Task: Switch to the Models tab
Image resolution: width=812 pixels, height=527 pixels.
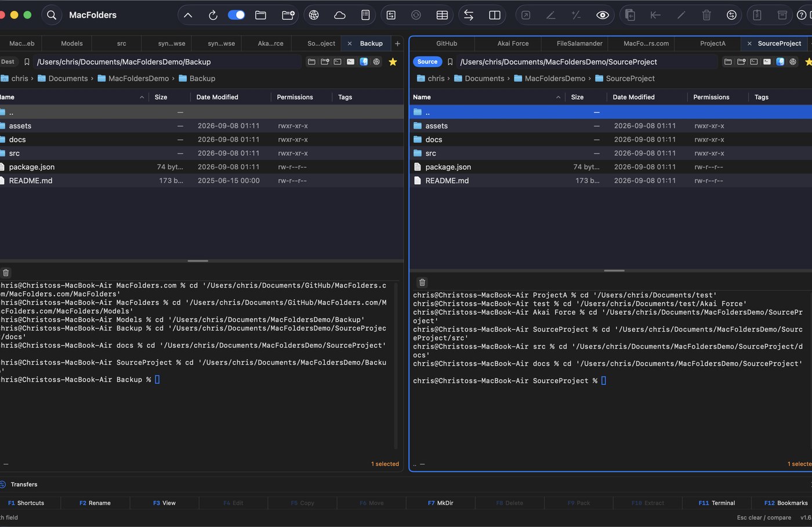Action: (72, 43)
